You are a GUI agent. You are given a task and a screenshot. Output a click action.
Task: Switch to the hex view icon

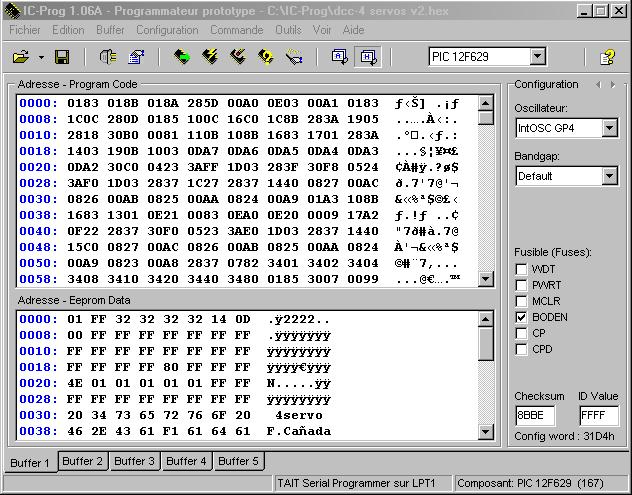[368, 57]
